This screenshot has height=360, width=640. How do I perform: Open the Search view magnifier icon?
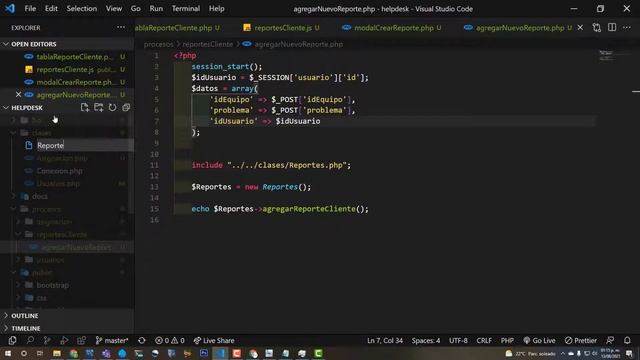point(30,340)
